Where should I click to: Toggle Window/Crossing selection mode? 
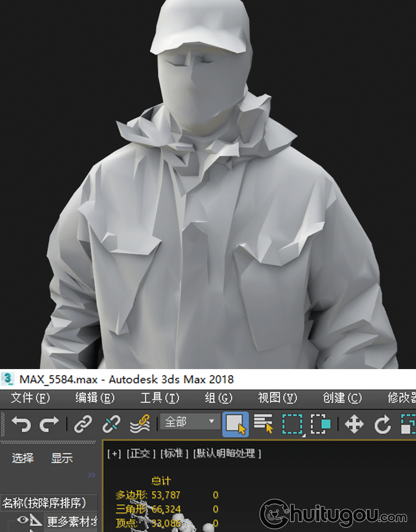click(x=321, y=425)
